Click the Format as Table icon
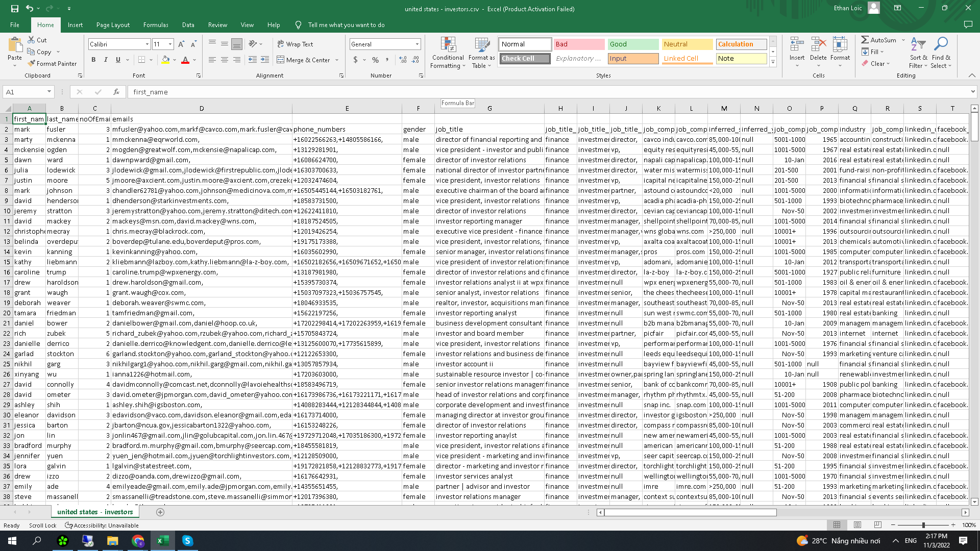The height and width of the screenshot is (551, 980). pyautogui.click(x=481, y=53)
